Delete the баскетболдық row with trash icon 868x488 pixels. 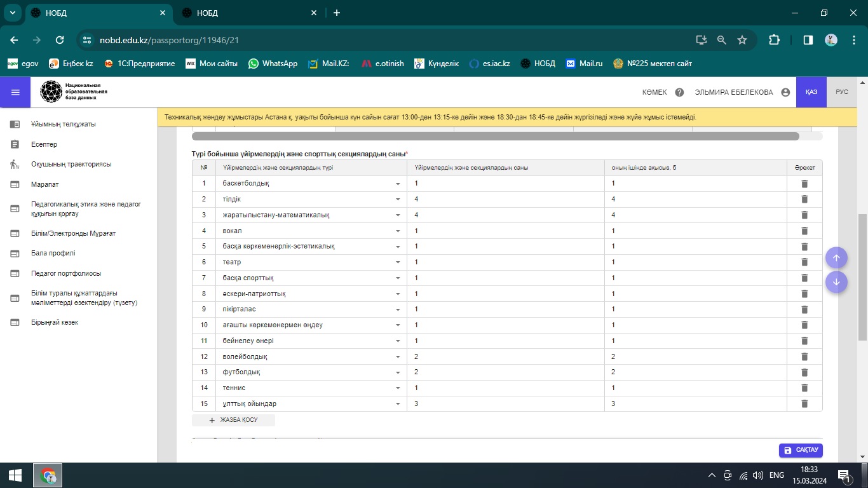804,184
